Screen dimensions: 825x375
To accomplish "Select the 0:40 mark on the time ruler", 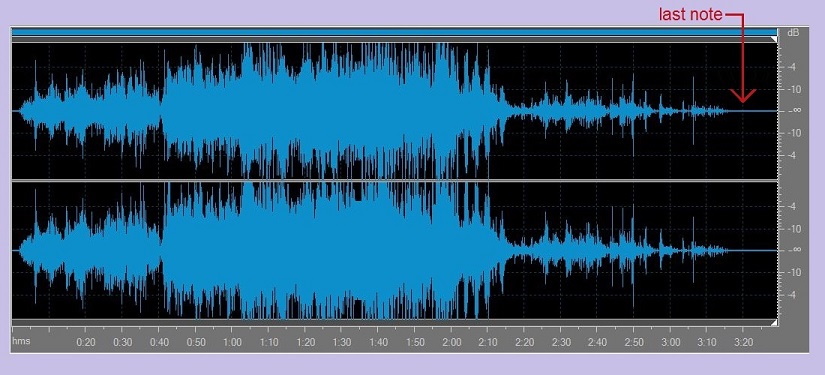I will 159,342.
